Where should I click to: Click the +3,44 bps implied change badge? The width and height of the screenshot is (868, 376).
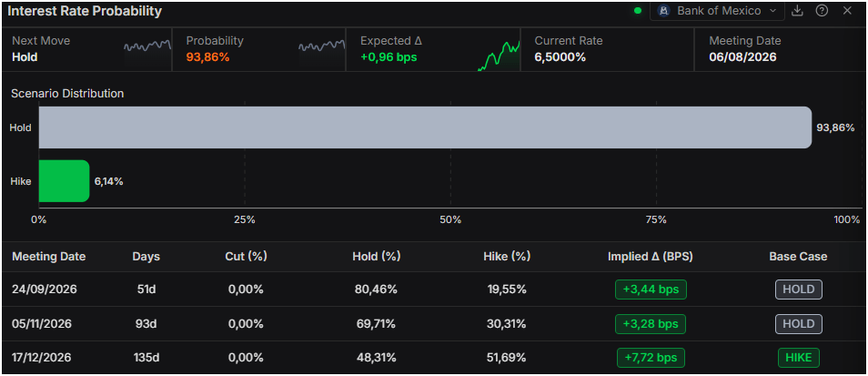(651, 290)
